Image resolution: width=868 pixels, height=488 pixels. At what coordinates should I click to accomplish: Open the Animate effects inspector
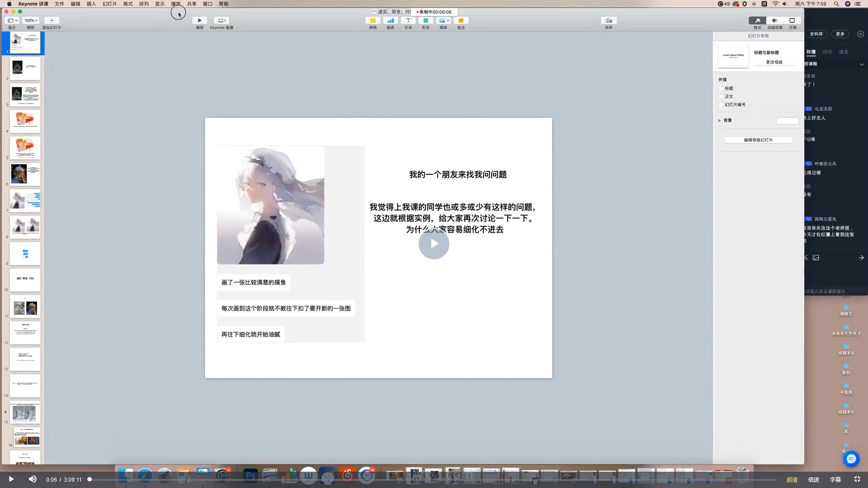[774, 20]
